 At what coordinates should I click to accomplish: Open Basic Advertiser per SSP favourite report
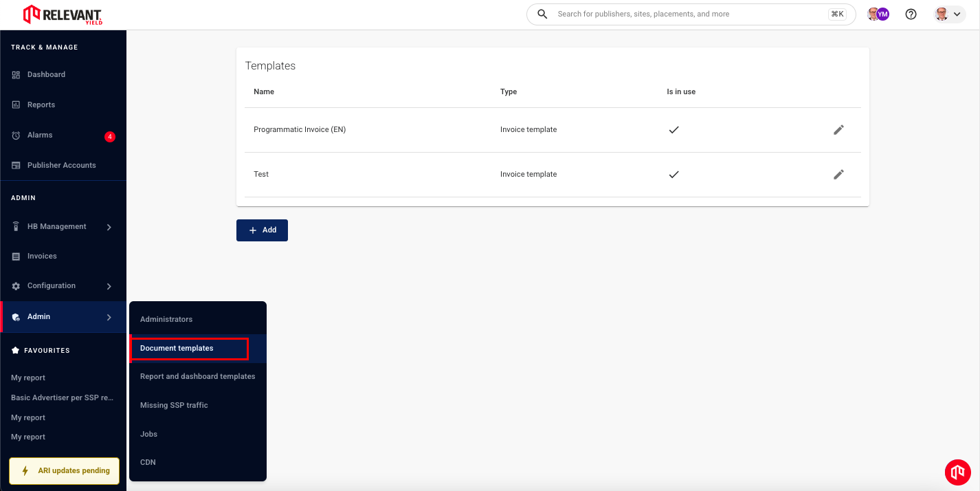62,398
